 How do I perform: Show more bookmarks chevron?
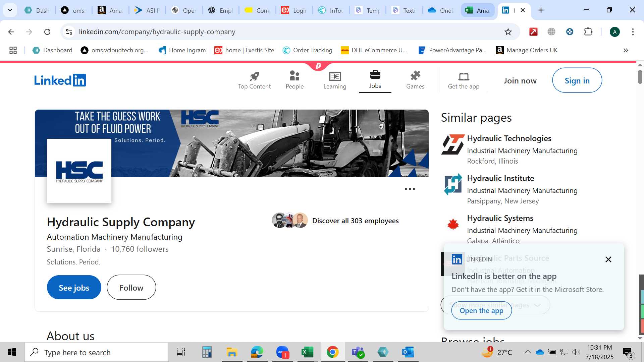pyautogui.click(x=626, y=50)
